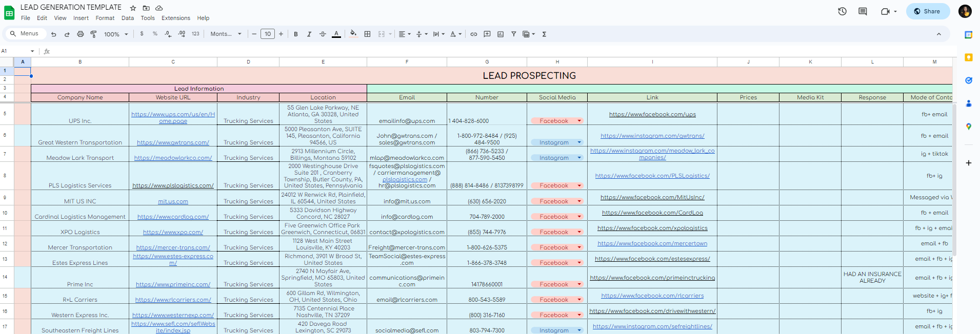Open the View menu
Image resolution: width=980 pixels, height=334 pixels.
point(61,18)
